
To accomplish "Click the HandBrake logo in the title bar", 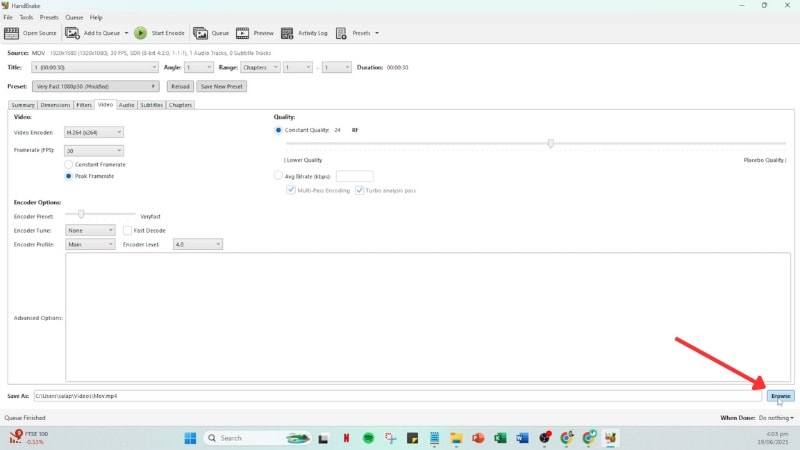I will [5, 5].
